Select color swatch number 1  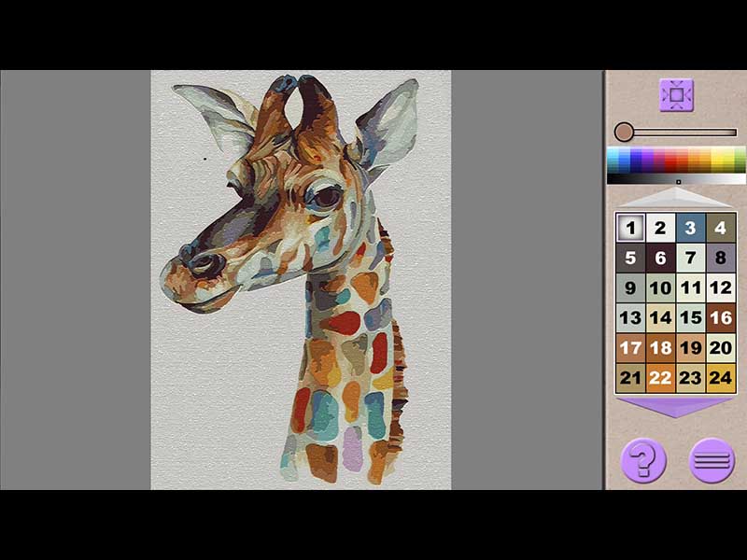pos(632,228)
